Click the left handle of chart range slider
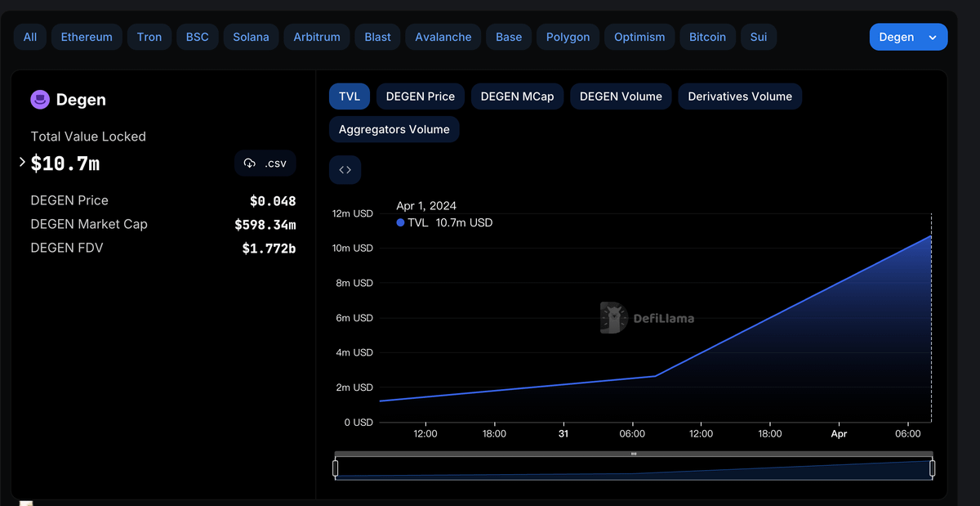 click(336, 468)
